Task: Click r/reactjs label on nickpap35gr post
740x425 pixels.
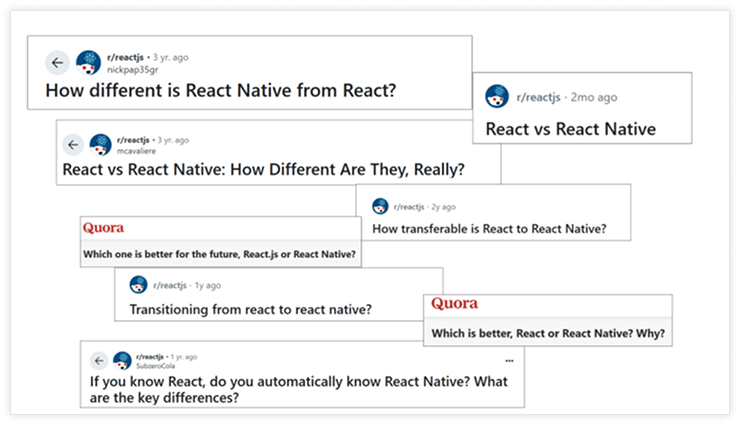Action: point(125,58)
